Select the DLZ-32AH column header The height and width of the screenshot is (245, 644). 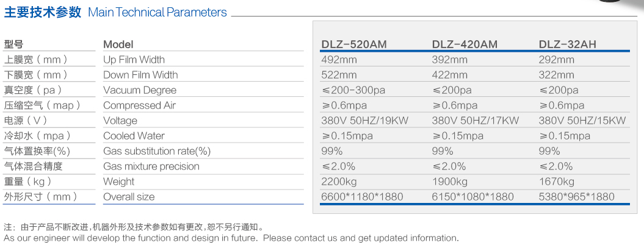click(x=567, y=44)
